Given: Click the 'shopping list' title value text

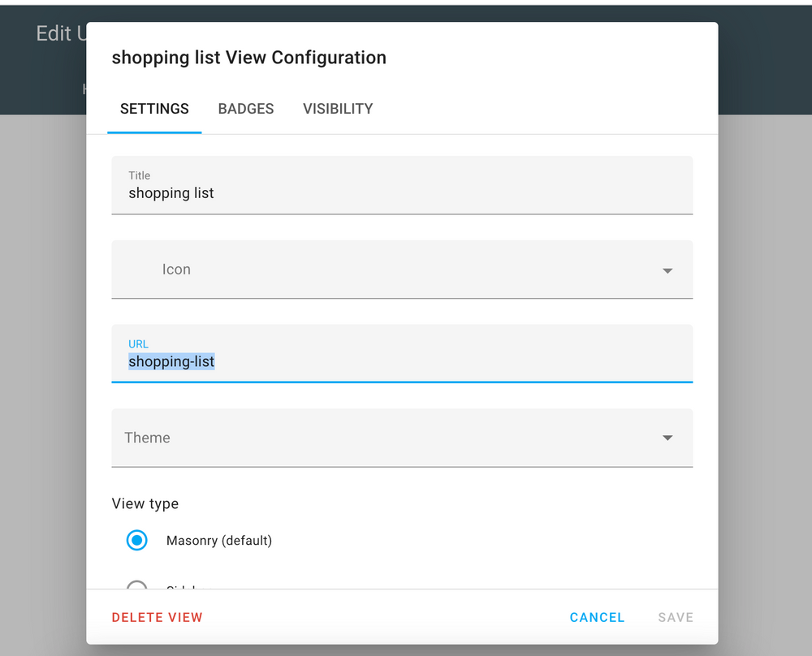Looking at the screenshot, I should click(x=171, y=194).
